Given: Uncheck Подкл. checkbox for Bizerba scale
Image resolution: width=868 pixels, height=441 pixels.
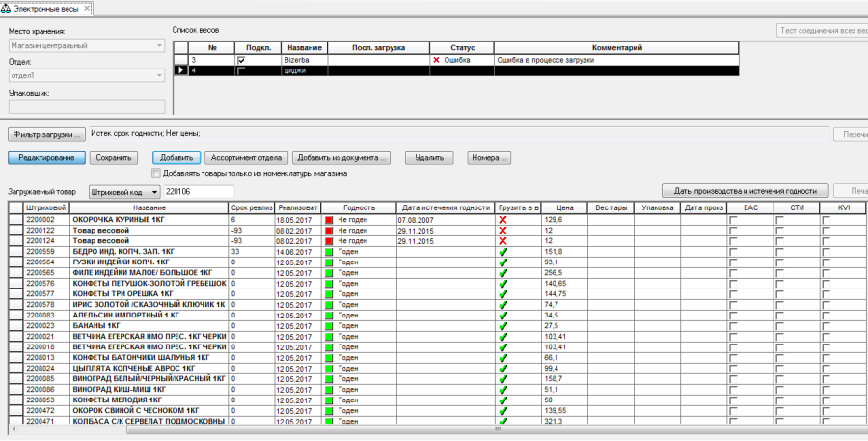Looking at the screenshot, I should [241, 60].
